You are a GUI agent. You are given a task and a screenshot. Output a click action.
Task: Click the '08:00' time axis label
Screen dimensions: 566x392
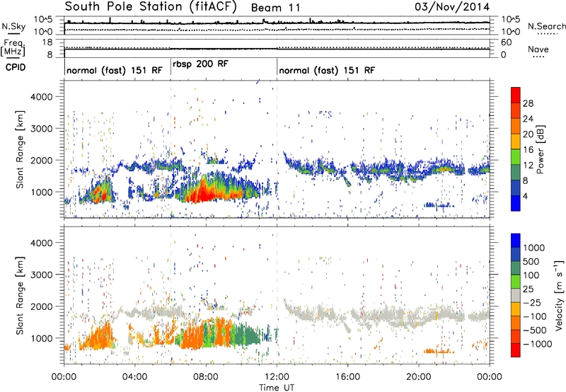pos(206,377)
